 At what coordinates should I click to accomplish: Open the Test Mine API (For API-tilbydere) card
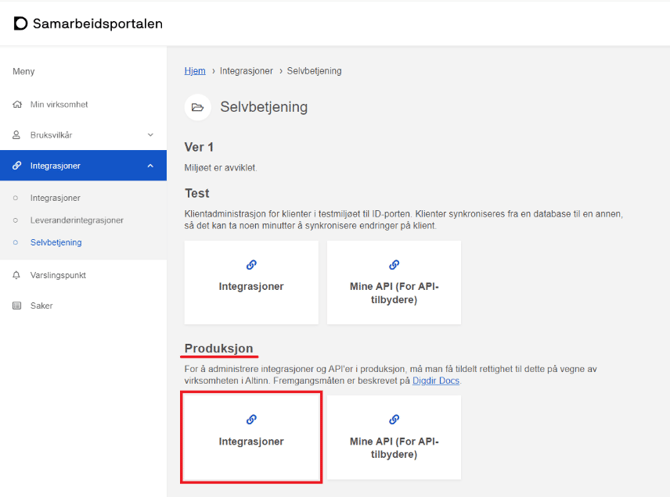pos(394,282)
